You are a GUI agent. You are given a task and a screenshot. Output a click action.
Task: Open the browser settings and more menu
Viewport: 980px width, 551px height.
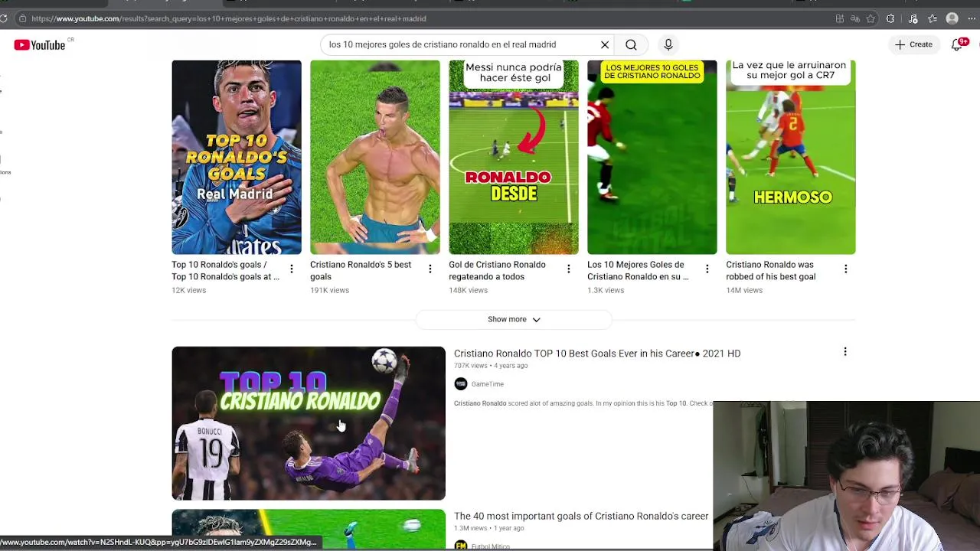pyautogui.click(x=972, y=18)
